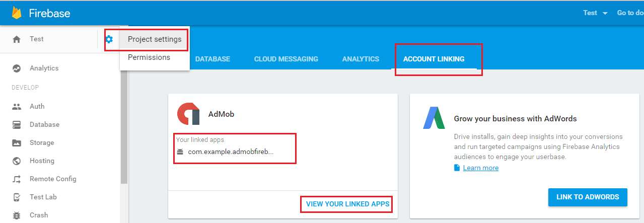Choose Permissions in the settings menu
The width and height of the screenshot is (644, 223).
click(x=149, y=57)
